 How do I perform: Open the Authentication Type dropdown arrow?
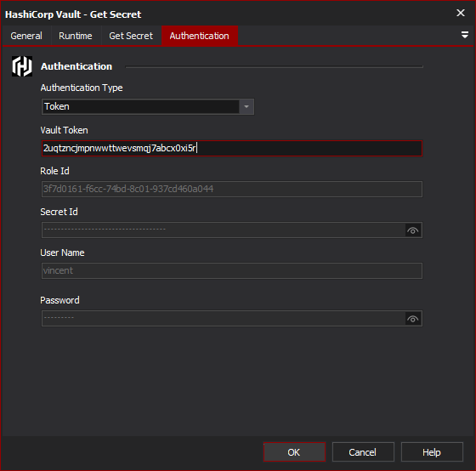click(246, 106)
